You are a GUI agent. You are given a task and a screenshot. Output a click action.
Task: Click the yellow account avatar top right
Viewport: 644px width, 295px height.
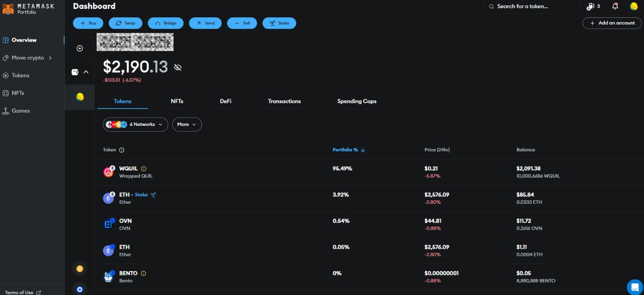click(634, 6)
